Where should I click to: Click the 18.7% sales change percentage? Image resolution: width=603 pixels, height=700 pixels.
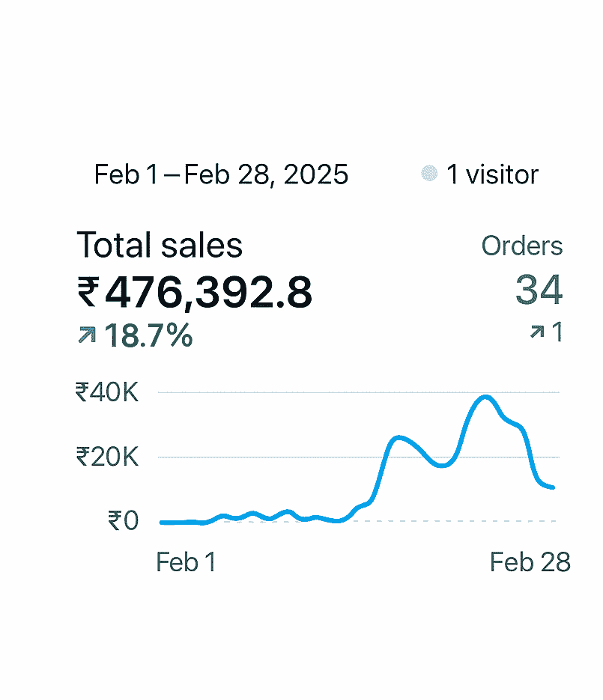pyautogui.click(x=148, y=336)
